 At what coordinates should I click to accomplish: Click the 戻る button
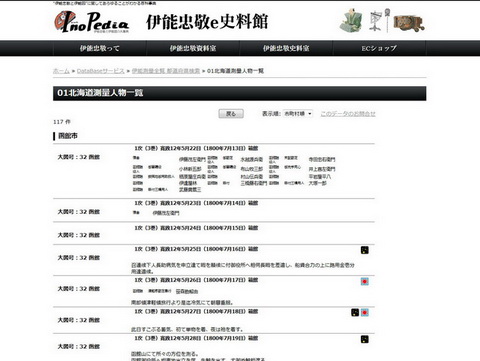pyautogui.click(x=231, y=114)
